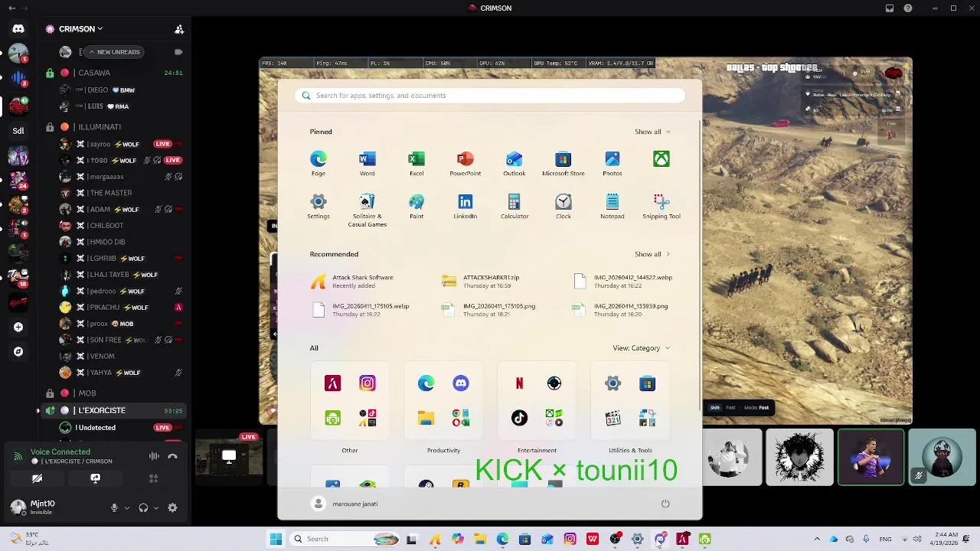Open Discord user settings gear
This screenshot has height=551, width=980.
click(x=172, y=507)
